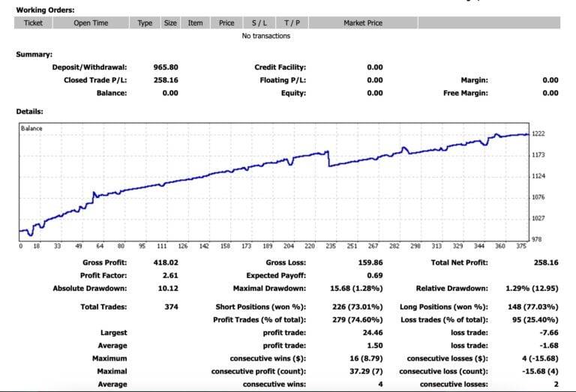The height and width of the screenshot is (392, 576).
Task: Click the Total Trades value 374
Action: (170, 307)
